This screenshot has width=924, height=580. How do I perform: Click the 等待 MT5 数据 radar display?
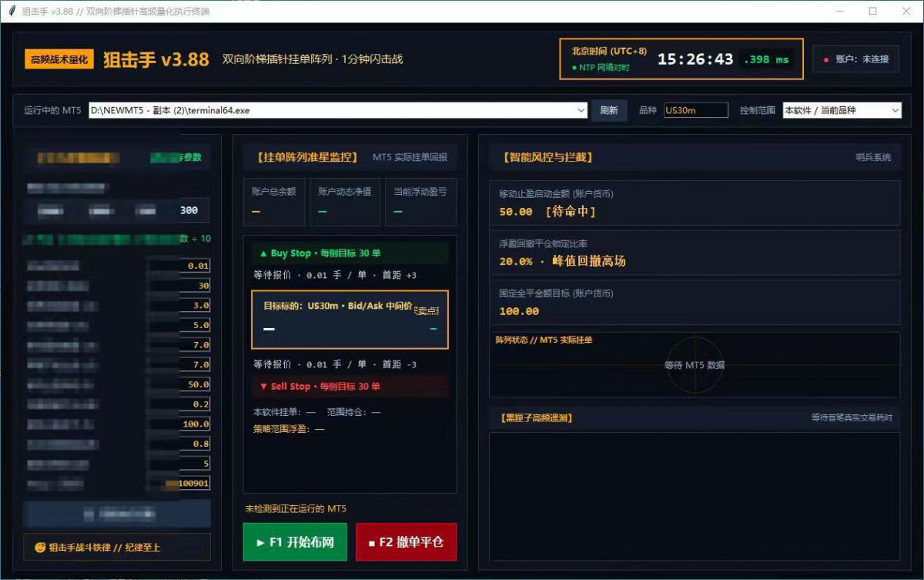(x=695, y=365)
